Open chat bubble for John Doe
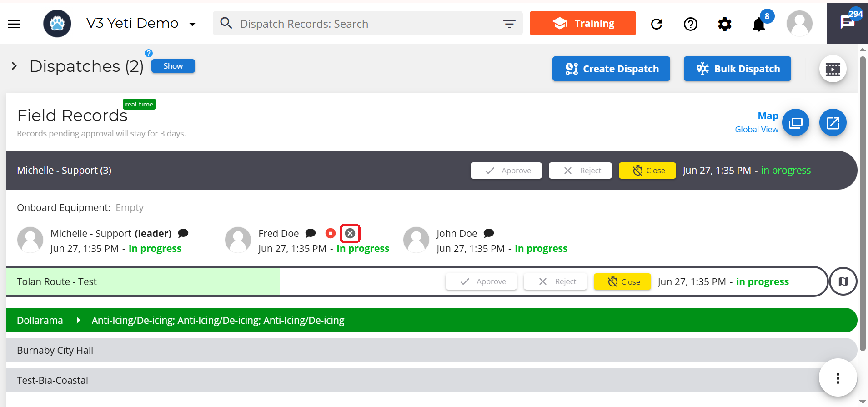The width and height of the screenshot is (868, 407). tap(489, 233)
